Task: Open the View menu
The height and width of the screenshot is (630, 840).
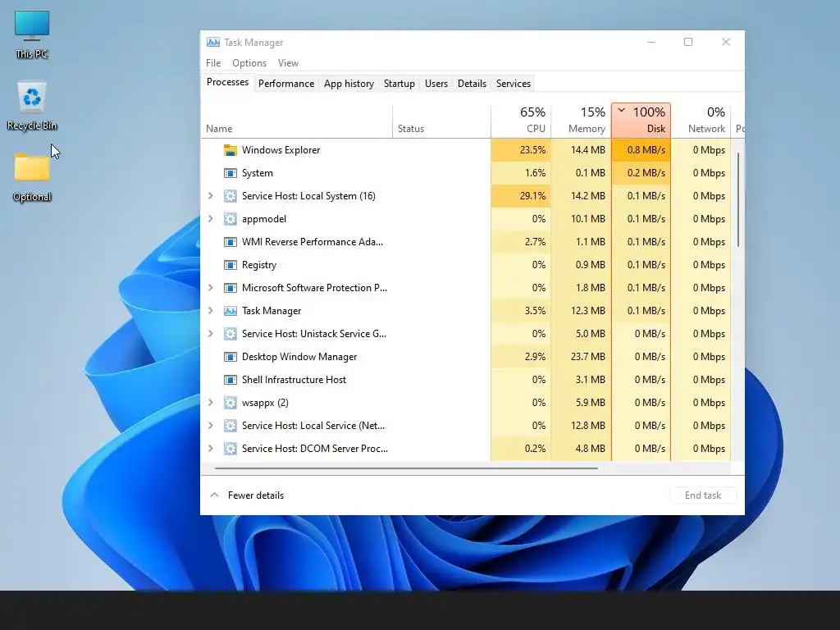Action: point(288,63)
